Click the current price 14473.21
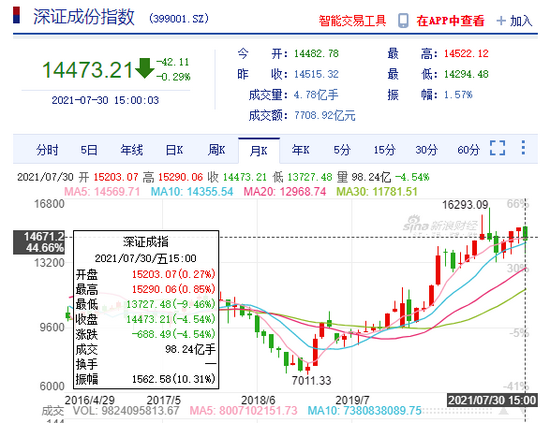This screenshot has width=550, height=423. click(87, 69)
